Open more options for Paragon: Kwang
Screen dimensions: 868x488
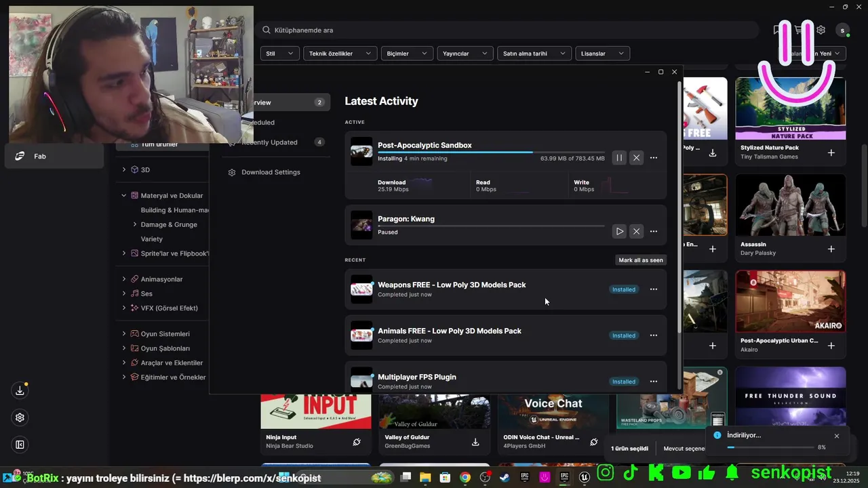(654, 231)
